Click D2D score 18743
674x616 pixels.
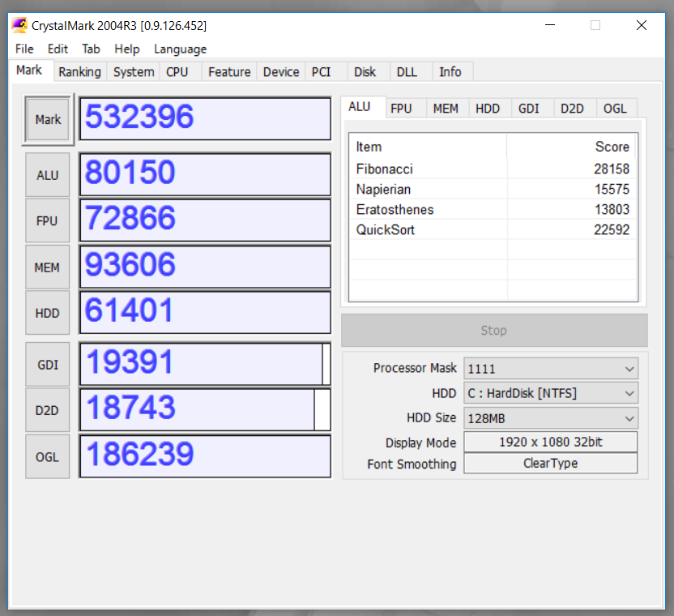tap(206, 409)
